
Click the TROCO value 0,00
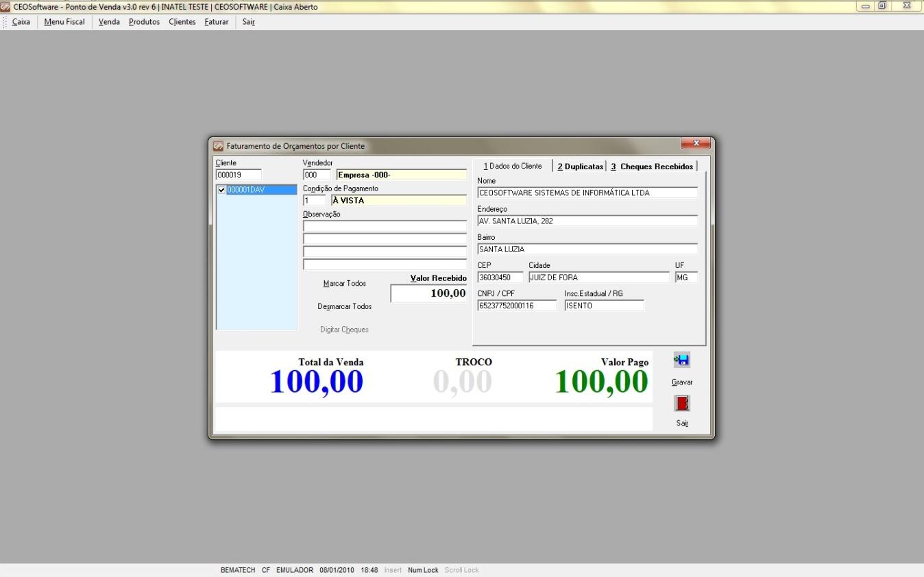click(x=463, y=382)
